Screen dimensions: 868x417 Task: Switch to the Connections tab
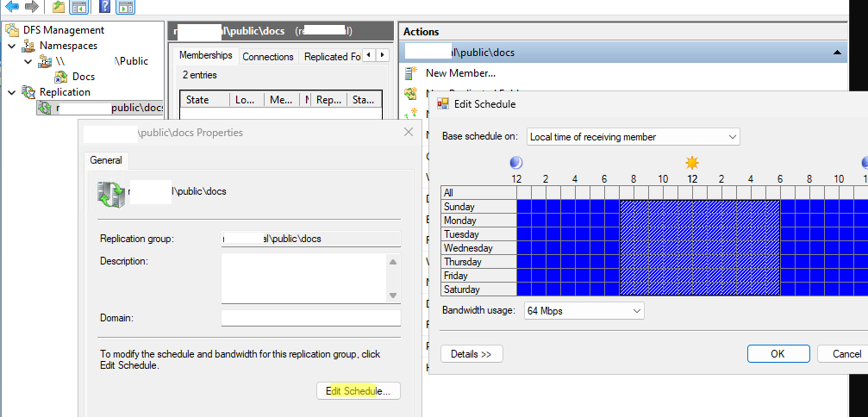coord(267,57)
